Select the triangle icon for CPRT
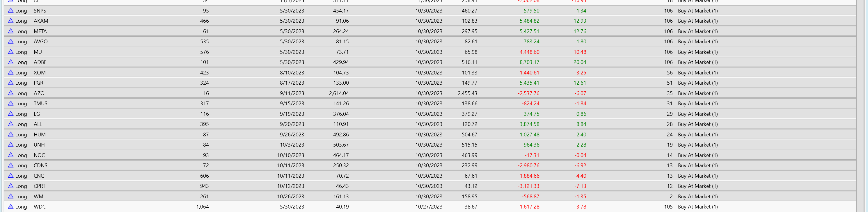The height and width of the screenshot is (212, 868). click(11, 186)
